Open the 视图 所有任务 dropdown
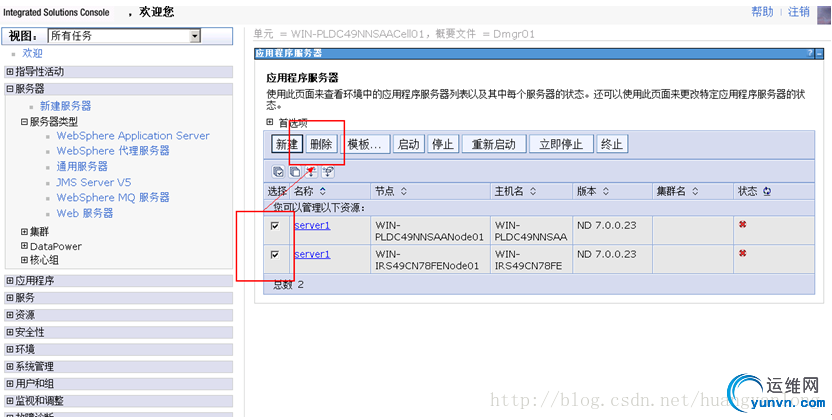The width and height of the screenshot is (832, 420). click(x=195, y=36)
